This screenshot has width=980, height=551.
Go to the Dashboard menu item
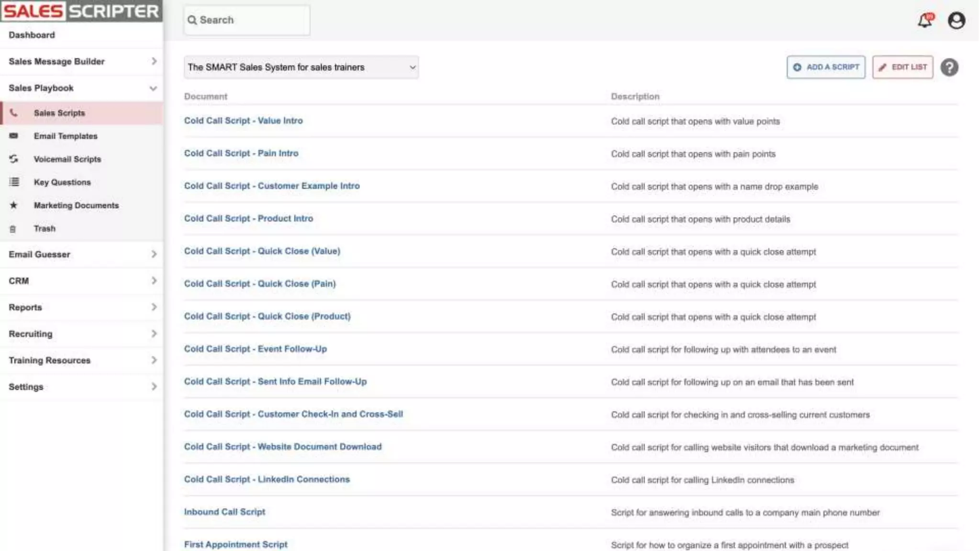32,35
